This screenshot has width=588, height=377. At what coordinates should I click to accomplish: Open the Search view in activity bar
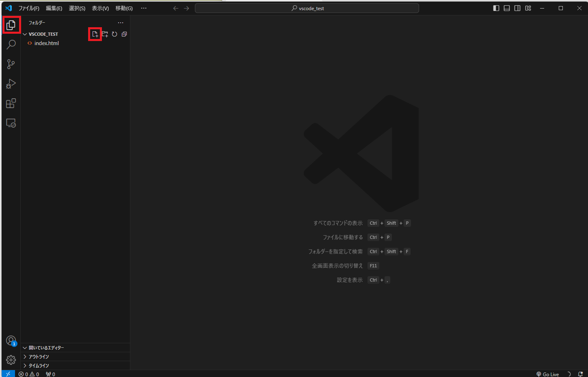pyautogui.click(x=11, y=44)
